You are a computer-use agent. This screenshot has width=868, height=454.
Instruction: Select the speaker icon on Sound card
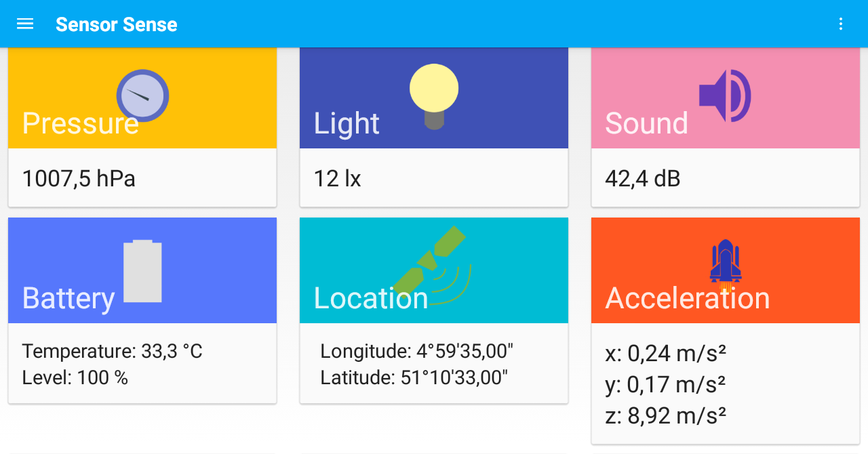724,96
